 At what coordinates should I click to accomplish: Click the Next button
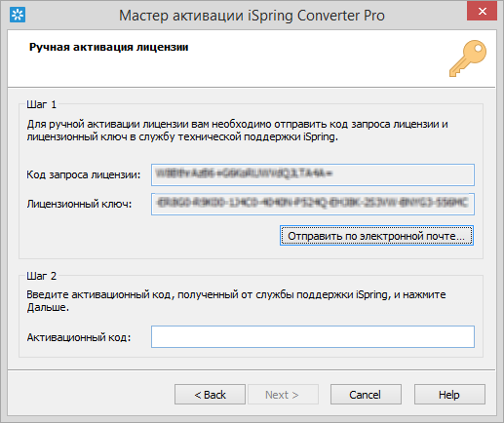283,395
